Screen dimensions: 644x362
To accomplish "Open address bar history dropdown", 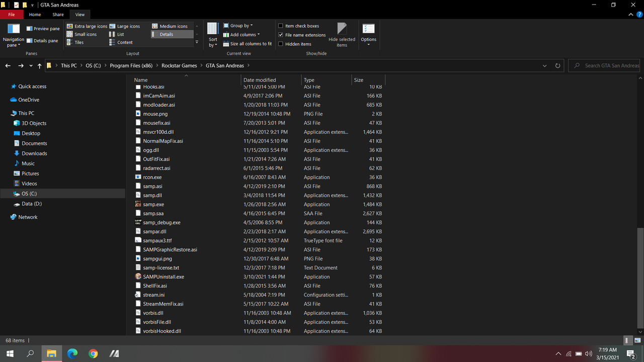I will tap(545, 66).
